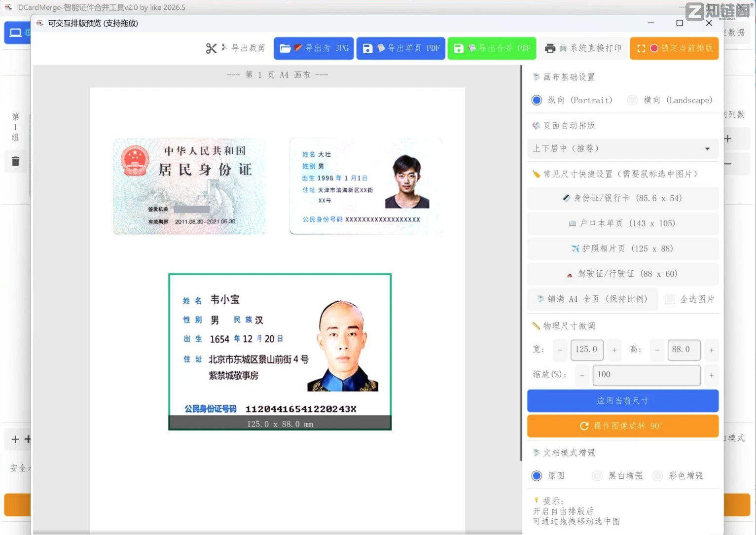
Task: Click the printer icon in toolbar
Action: [x=550, y=48]
